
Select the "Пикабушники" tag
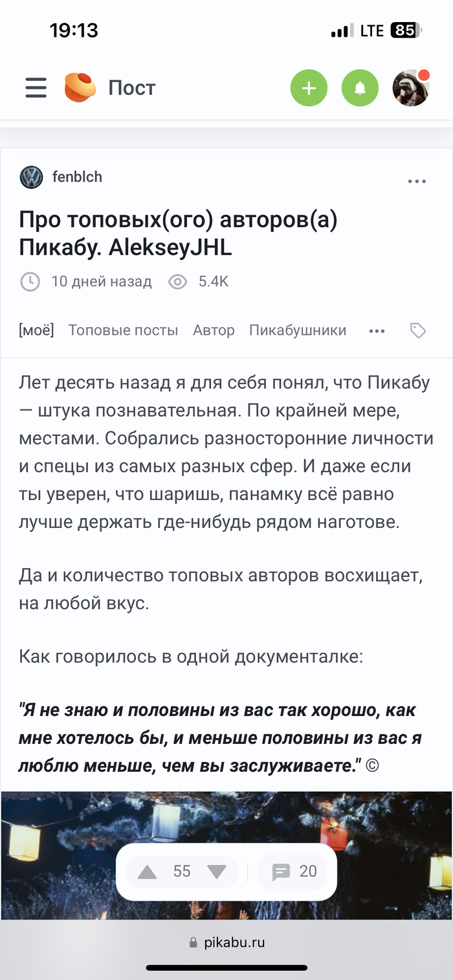[x=298, y=331]
